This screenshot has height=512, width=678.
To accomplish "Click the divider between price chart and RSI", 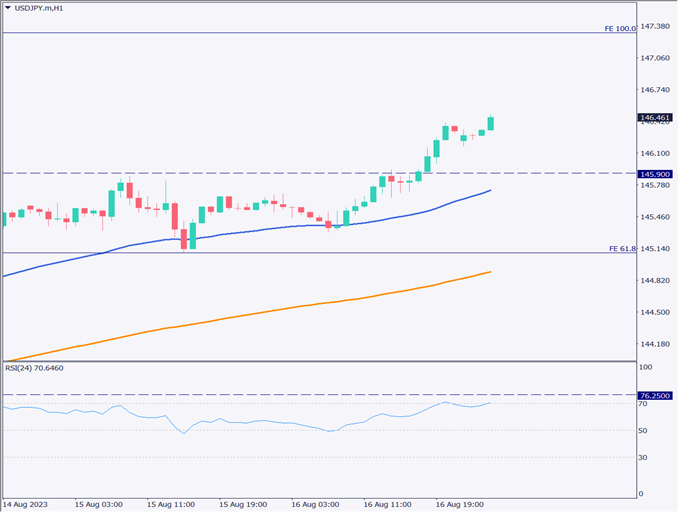I will 318,362.
